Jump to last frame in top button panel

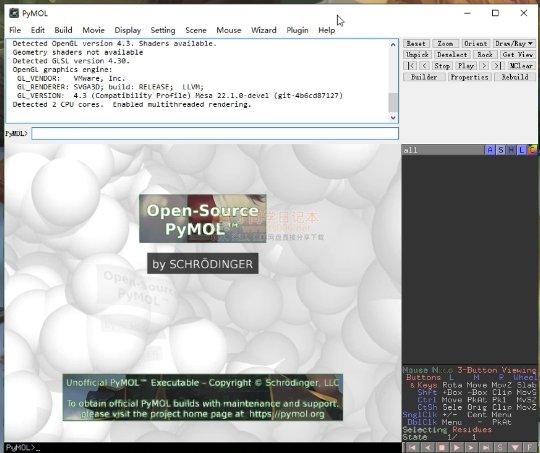(497, 65)
